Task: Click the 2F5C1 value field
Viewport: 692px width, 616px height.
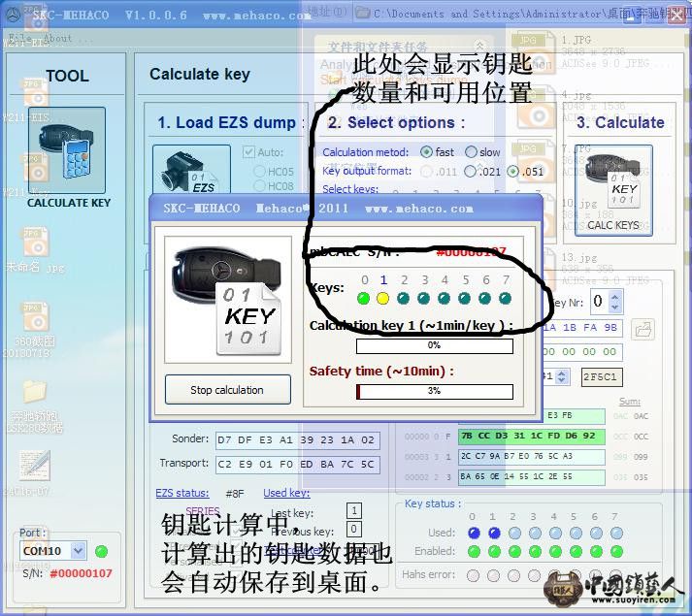Action: click(602, 376)
